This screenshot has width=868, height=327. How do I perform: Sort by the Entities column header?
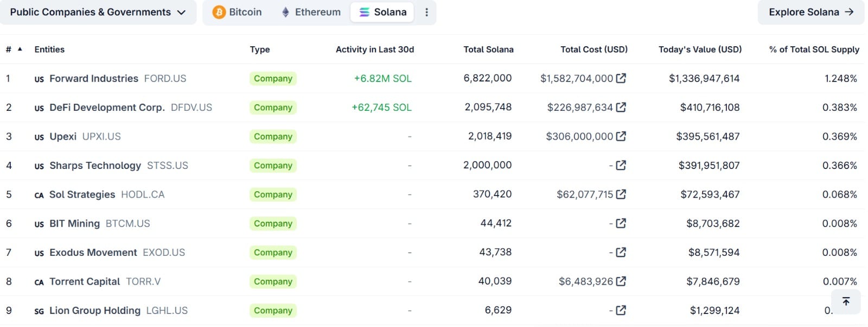pyautogui.click(x=49, y=49)
